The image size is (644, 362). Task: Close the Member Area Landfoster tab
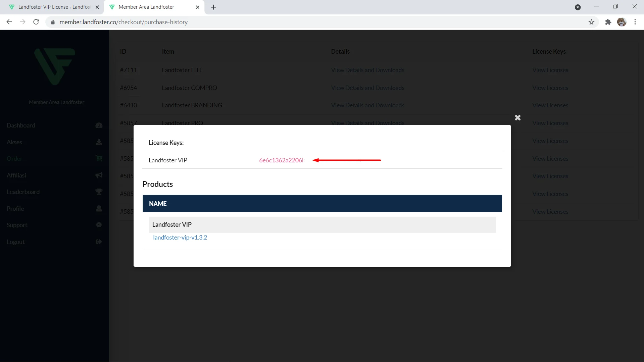[x=198, y=7]
